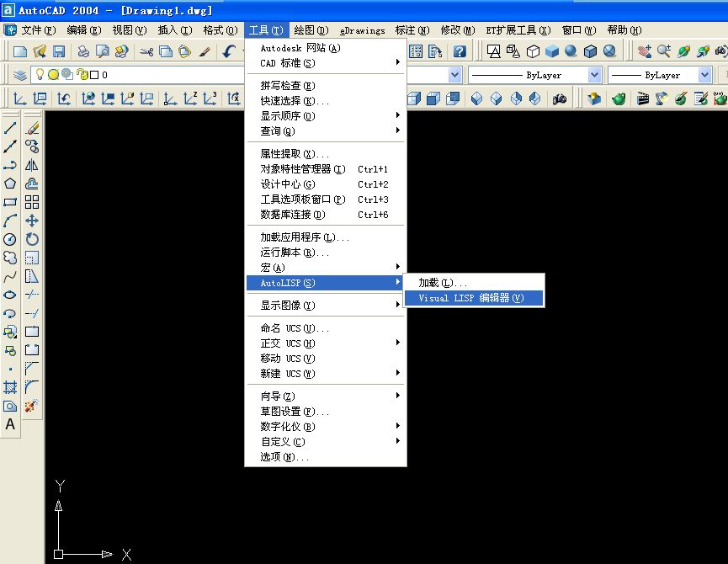Choose 草图设置 menu entry
This screenshot has width=728, height=564.
(x=326, y=412)
